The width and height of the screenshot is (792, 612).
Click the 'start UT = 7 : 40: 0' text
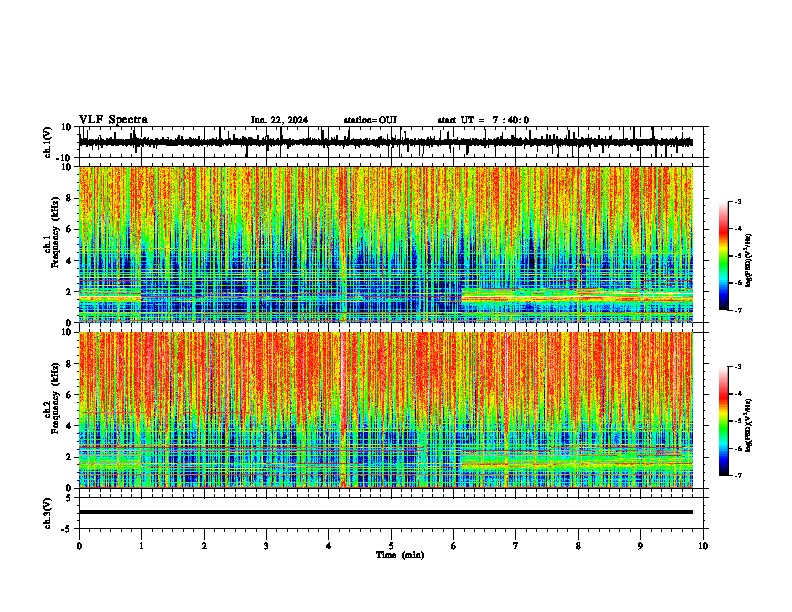[483, 120]
